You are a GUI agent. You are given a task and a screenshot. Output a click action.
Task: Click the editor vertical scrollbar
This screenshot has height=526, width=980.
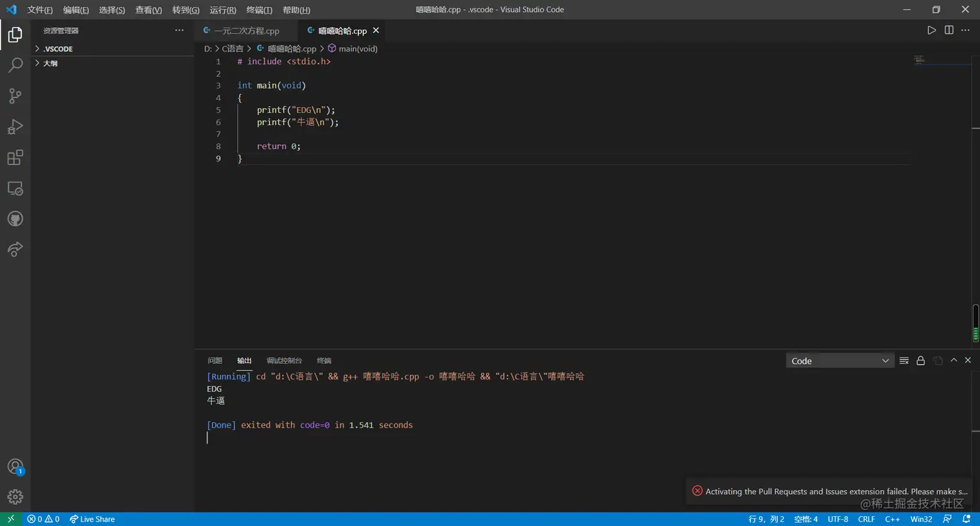pos(975,202)
